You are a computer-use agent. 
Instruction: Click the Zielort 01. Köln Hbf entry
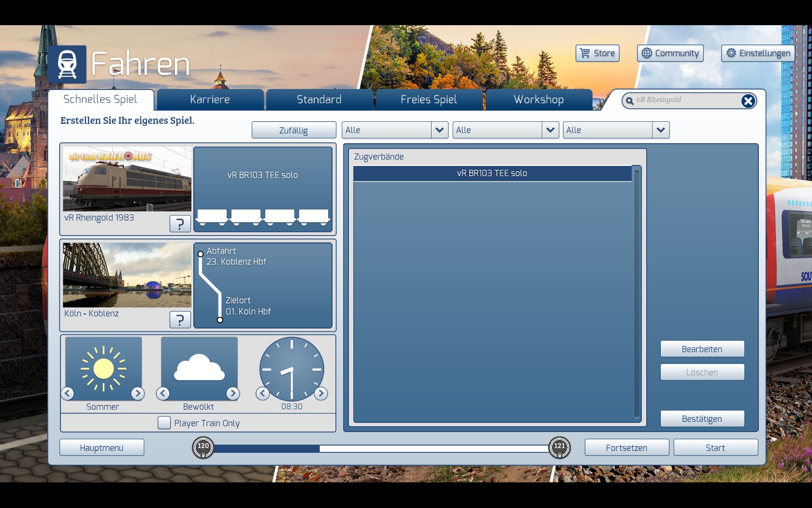tap(248, 306)
